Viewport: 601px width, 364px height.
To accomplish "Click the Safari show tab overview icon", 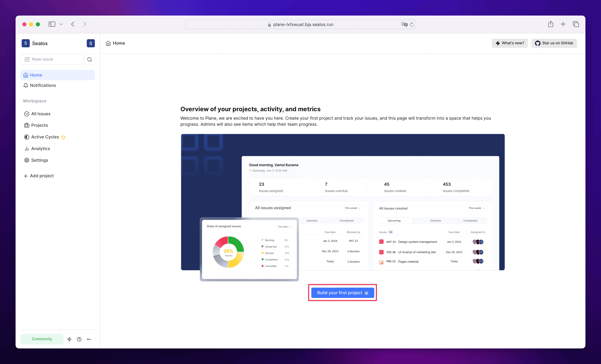I will [x=576, y=24].
